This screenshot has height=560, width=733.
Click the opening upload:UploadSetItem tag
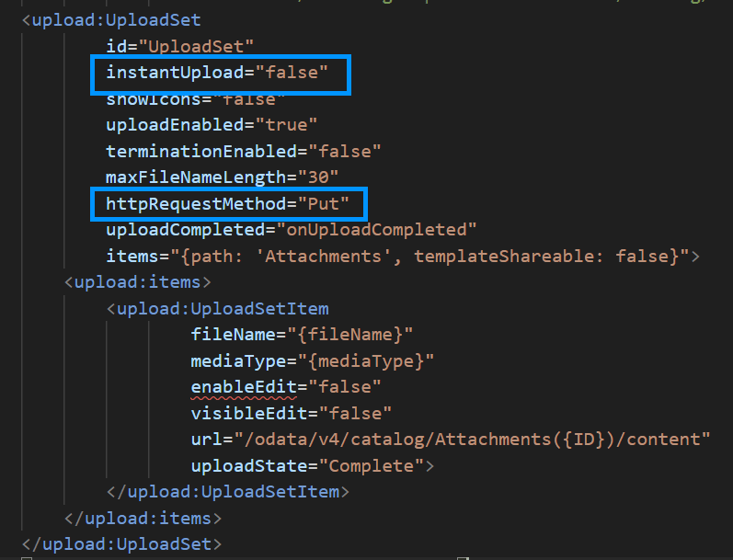click(x=218, y=309)
